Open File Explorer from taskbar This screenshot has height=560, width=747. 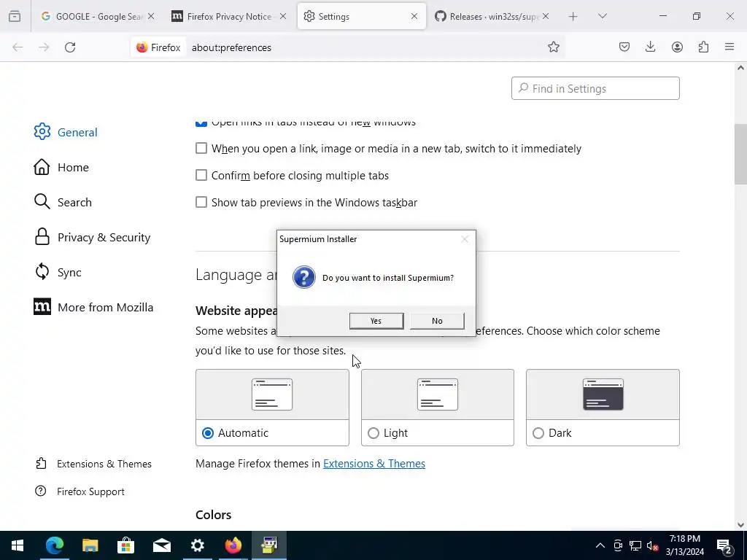[x=90, y=545]
